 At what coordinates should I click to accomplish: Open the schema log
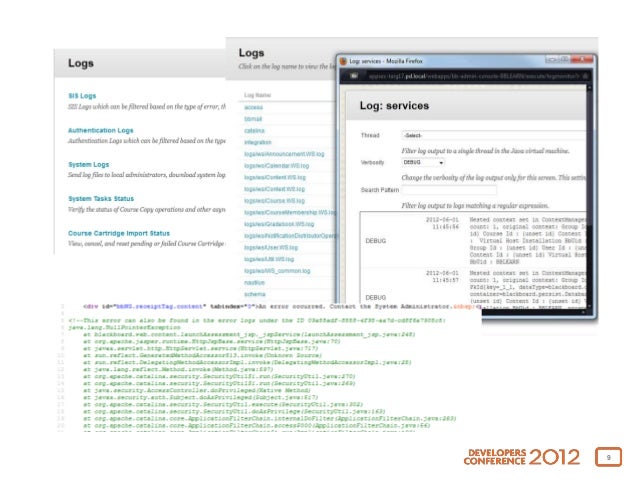point(255,294)
